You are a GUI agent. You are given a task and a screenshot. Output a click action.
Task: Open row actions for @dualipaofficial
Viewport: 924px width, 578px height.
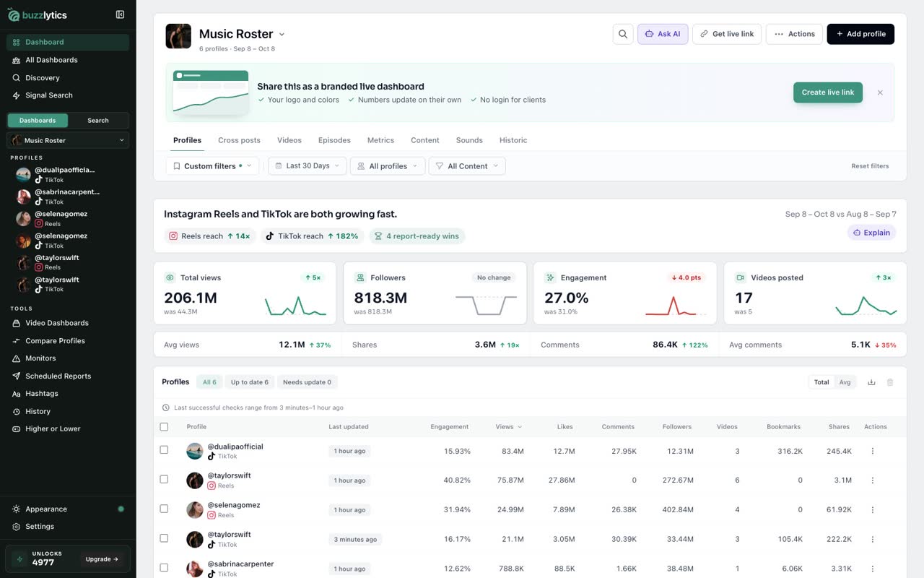tap(873, 451)
